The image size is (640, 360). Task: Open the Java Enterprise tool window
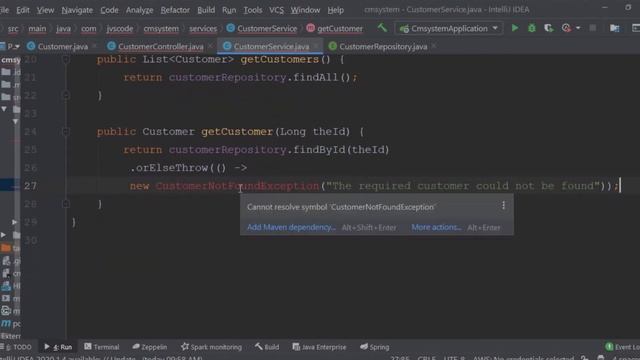click(x=319, y=347)
